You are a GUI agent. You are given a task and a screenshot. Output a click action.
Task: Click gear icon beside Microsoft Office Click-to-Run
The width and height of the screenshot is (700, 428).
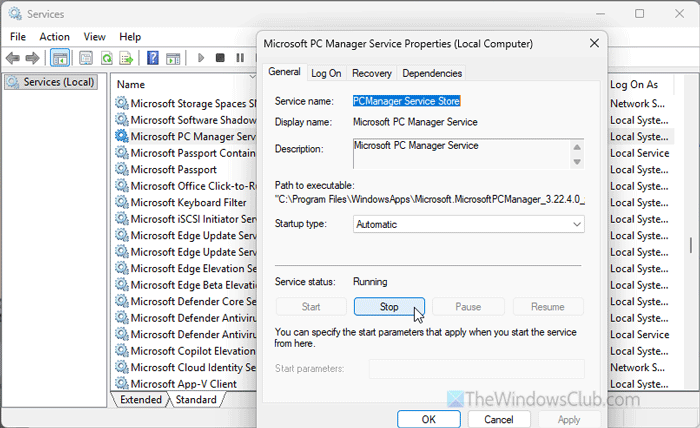[x=121, y=186]
